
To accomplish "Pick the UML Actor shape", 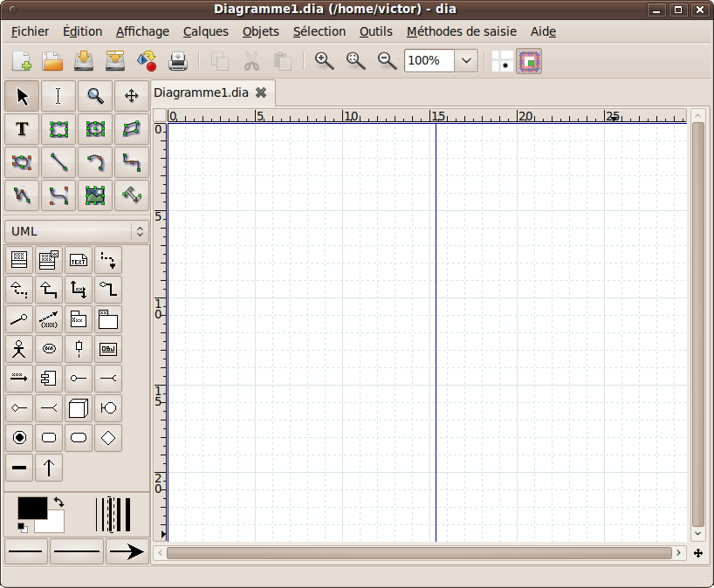I will [x=19, y=349].
